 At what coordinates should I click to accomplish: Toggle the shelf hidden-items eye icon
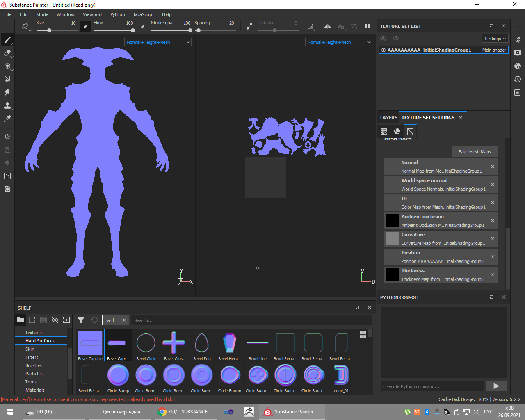tap(55, 320)
